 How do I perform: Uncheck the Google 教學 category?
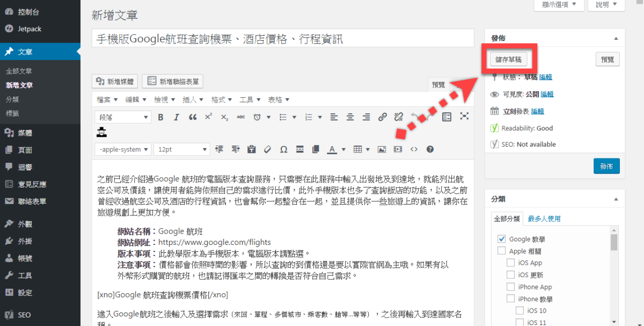[502, 239]
